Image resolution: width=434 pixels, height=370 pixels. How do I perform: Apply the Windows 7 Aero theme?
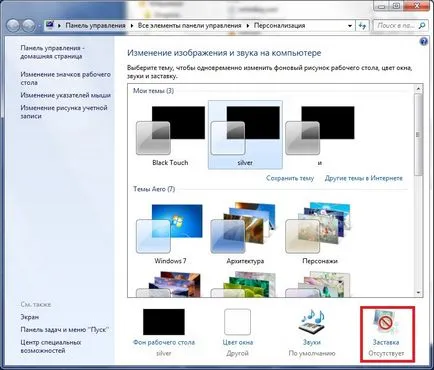[x=170, y=233]
